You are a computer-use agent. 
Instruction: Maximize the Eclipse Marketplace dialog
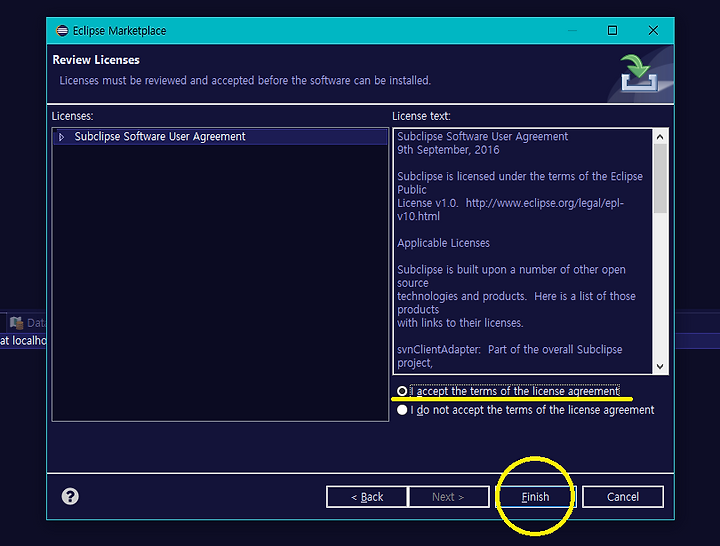[612, 31]
